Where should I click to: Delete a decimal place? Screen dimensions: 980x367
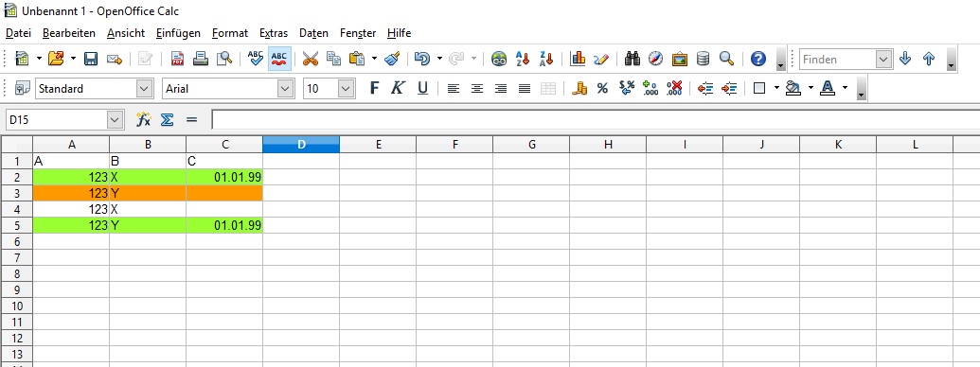point(674,89)
